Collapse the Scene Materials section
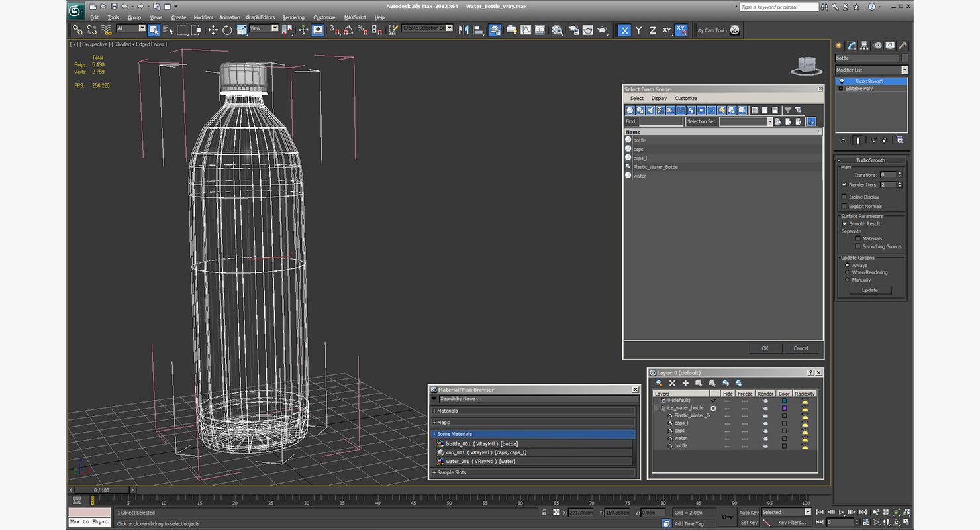The height and width of the screenshot is (530, 980). (454, 434)
